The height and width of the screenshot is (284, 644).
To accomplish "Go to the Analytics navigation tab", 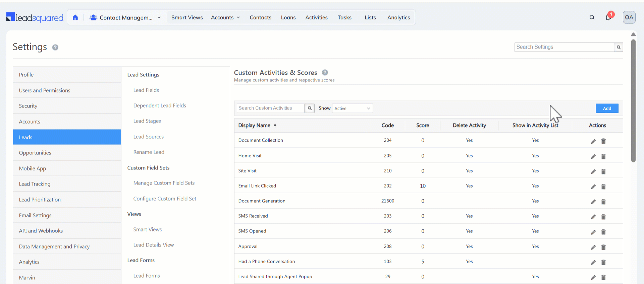I will pos(398,17).
